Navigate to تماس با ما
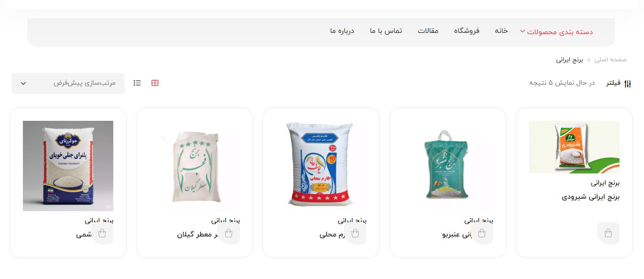Viewport: 644px width, 279px height. coord(386,31)
